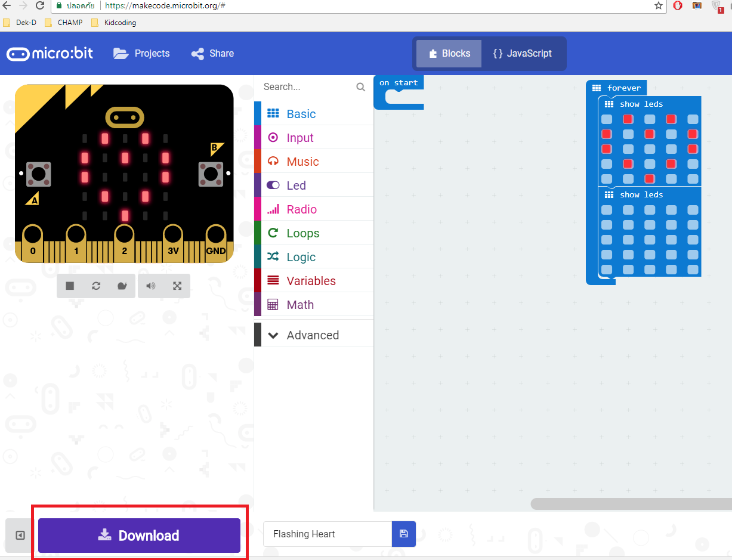Screen dimensions: 732x560
Task: Mute simulator sound
Action: pyautogui.click(x=151, y=286)
